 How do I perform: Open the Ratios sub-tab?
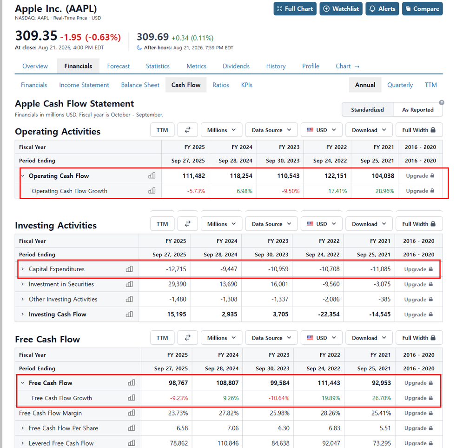221,85
